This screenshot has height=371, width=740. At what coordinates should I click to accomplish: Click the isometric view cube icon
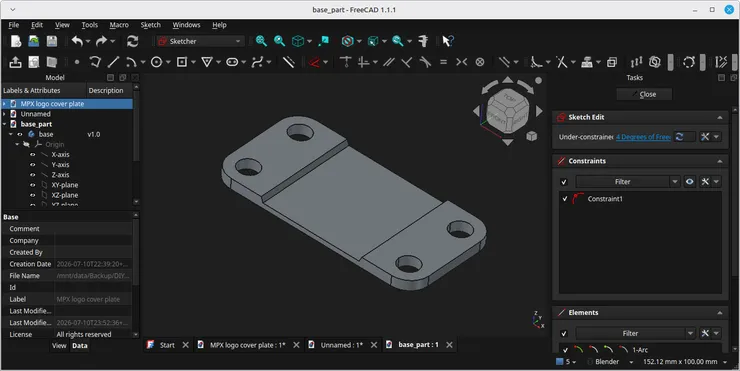[x=298, y=41]
